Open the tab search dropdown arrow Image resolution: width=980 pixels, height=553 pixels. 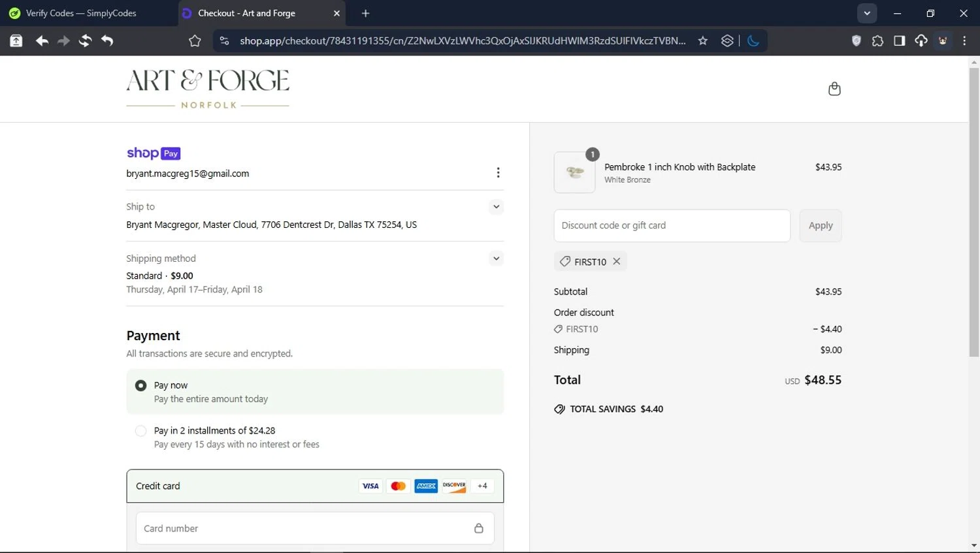tap(867, 13)
